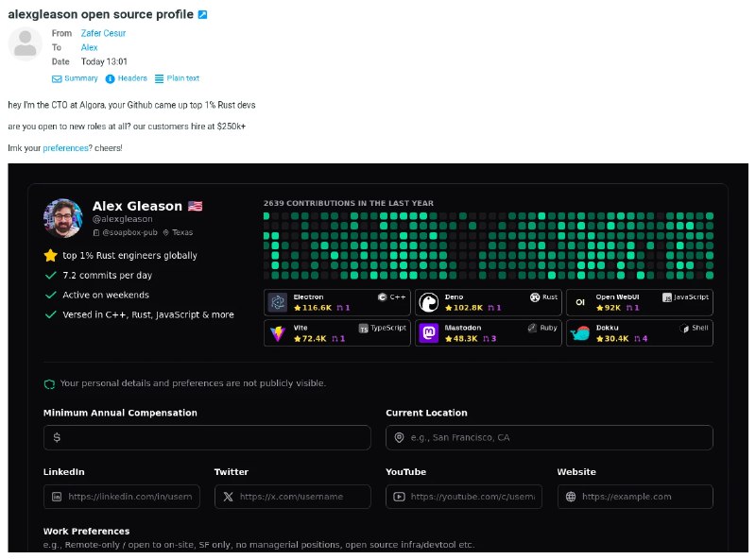Click the Electron project logo
Screen dimensions: 756x559
point(278,302)
